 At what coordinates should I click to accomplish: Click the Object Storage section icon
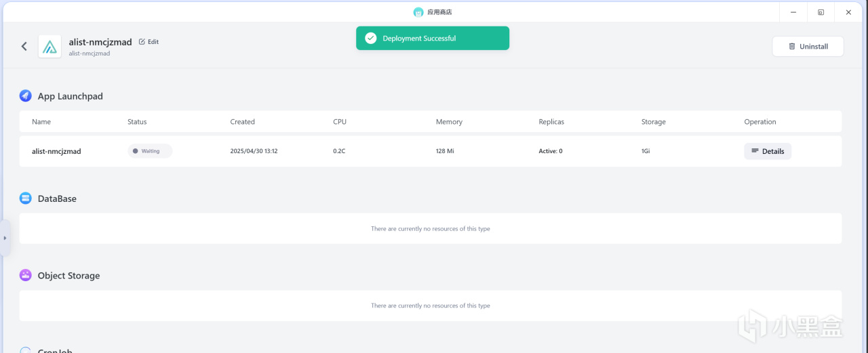coord(26,275)
